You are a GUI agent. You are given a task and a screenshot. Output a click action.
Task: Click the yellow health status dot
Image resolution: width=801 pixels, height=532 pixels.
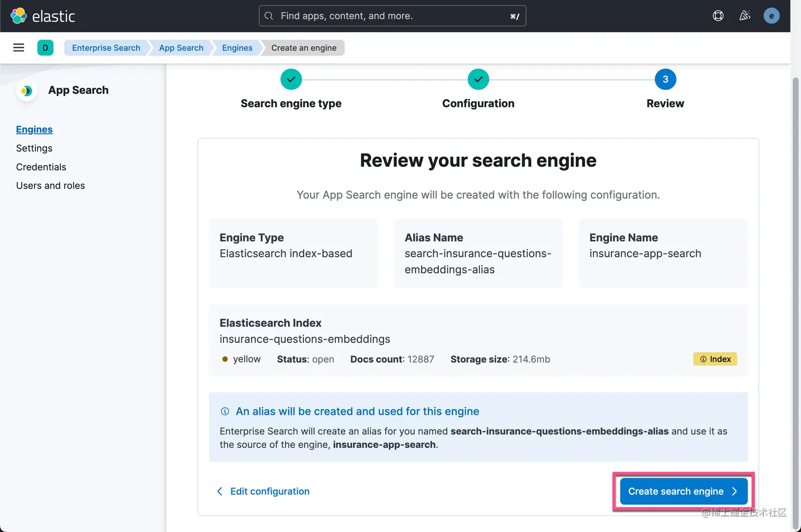[225, 359]
